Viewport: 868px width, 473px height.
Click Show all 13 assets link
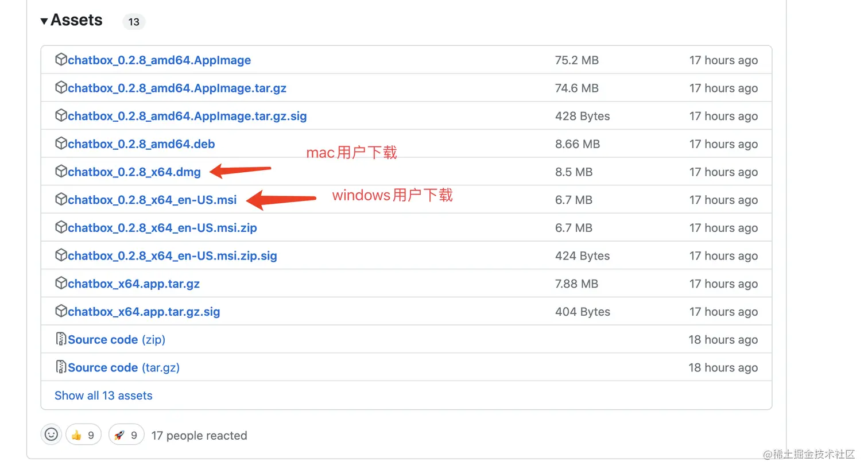tap(103, 396)
